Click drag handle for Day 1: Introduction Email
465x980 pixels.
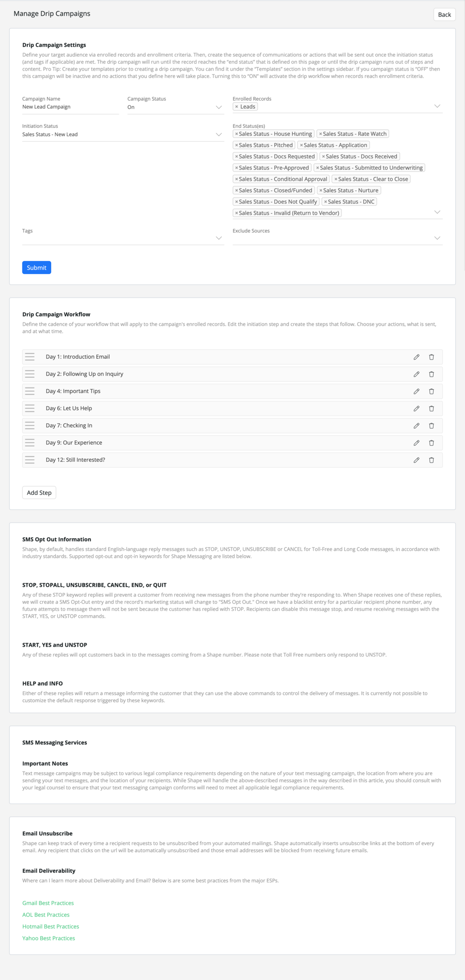point(30,357)
